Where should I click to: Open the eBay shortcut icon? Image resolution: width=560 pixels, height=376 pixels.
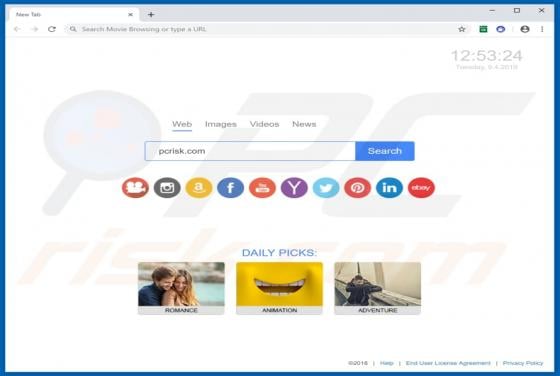pyautogui.click(x=421, y=187)
